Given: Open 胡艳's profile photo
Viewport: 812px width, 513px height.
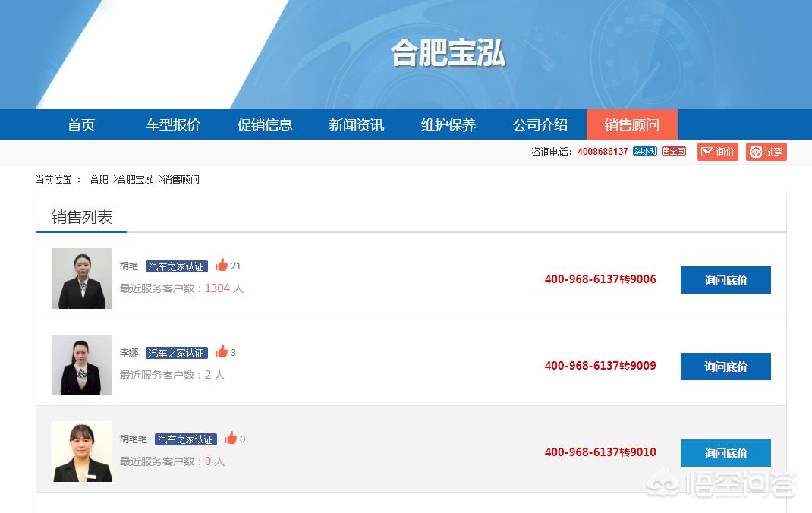Looking at the screenshot, I should [x=82, y=279].
